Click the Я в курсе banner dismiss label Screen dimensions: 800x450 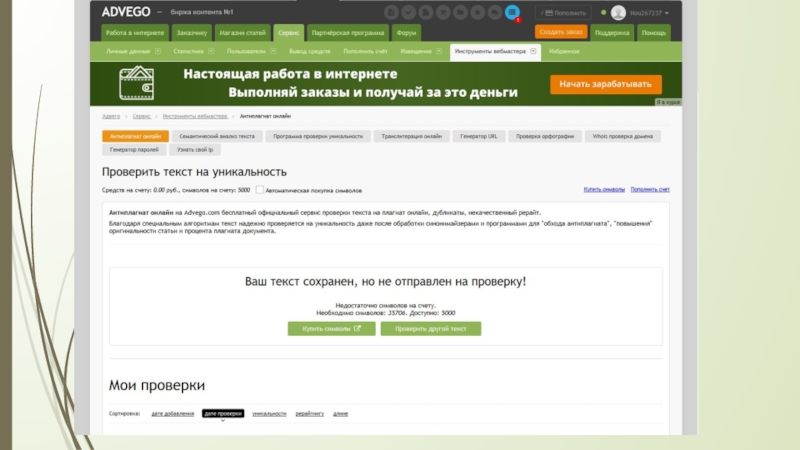coord(668,102)
